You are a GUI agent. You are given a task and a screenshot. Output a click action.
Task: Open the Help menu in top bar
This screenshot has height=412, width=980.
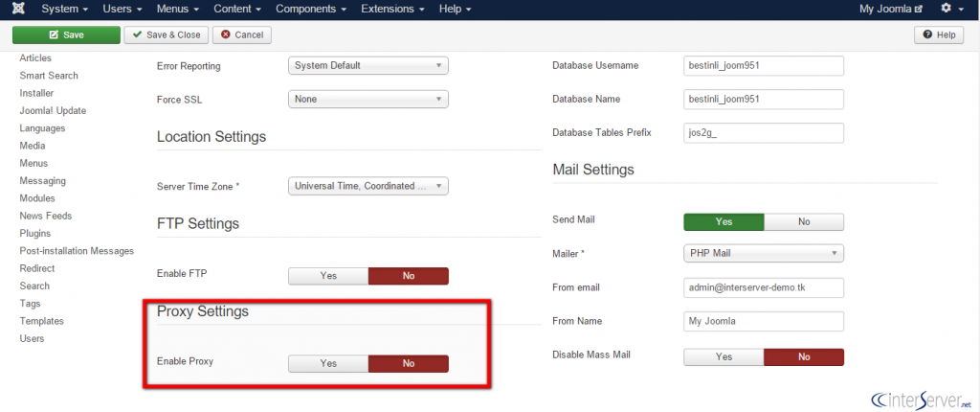[455, 10]
